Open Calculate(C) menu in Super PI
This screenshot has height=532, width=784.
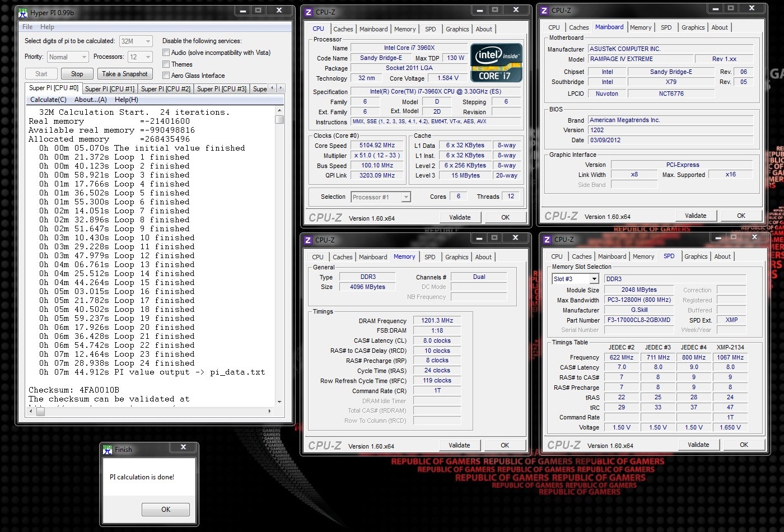[x=48, y=100]
